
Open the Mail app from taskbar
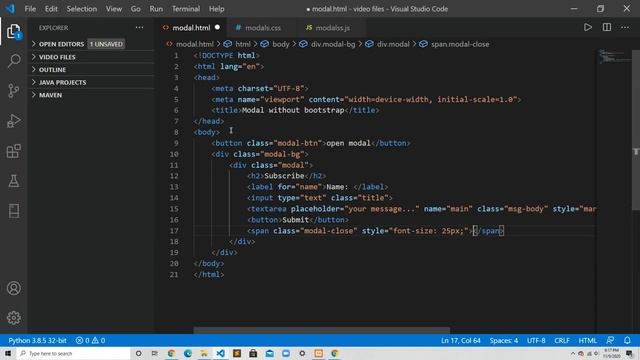(269, 353)
